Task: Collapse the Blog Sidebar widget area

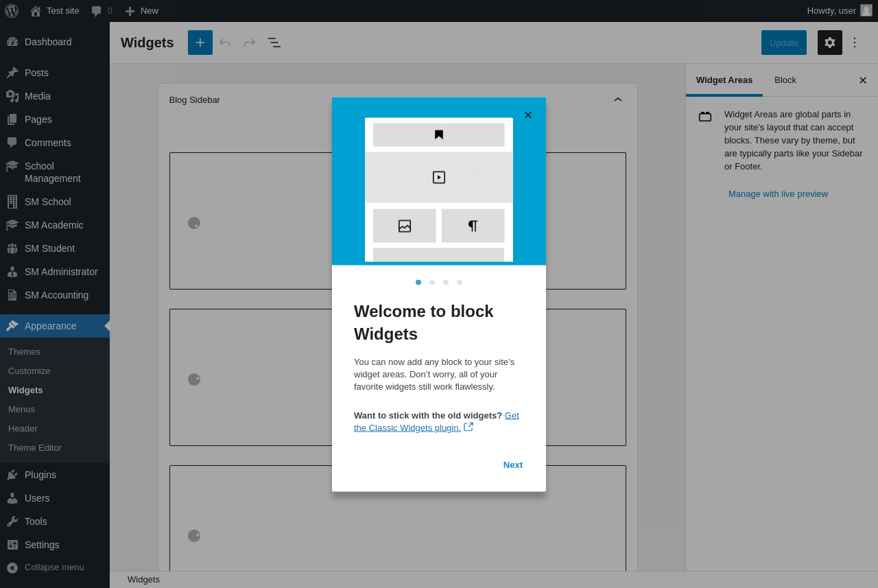Action: (617, 100)
